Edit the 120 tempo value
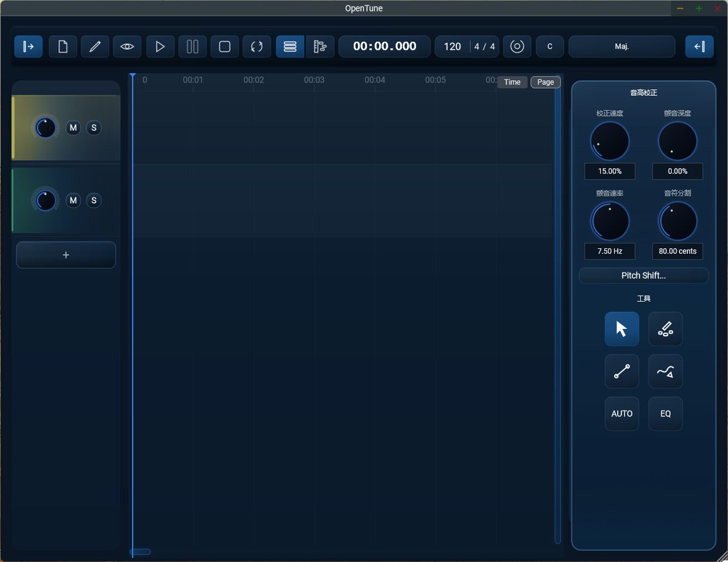Image resolution: width=728 pixels, height=562 pixels. point(453,47)
